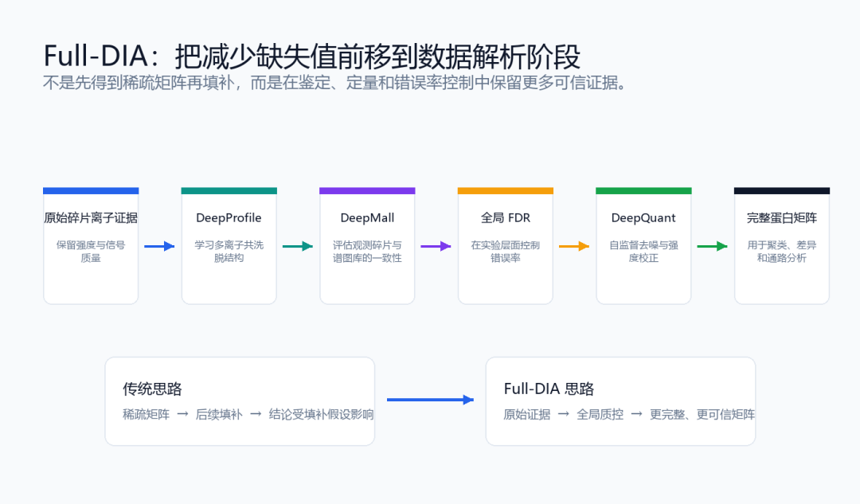Select the 原始碎片离子证据 card
The height and width of the screenshot is (504, 860).
91,246
